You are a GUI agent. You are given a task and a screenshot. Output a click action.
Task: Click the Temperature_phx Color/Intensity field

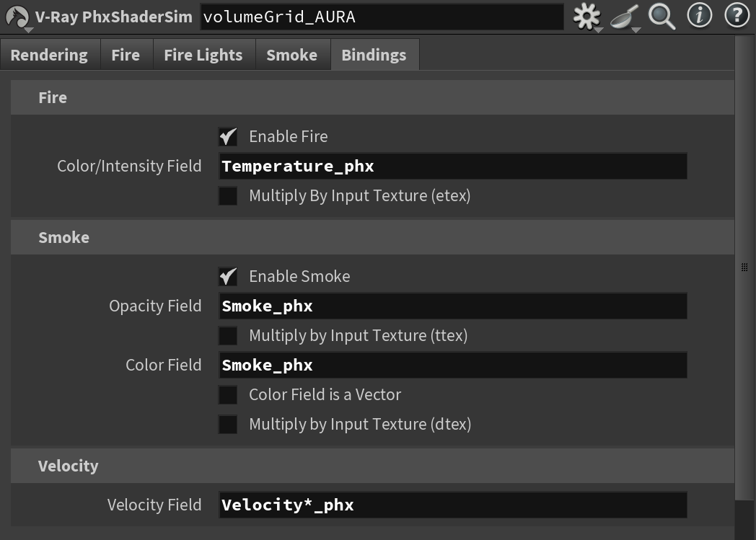(453, 167)
